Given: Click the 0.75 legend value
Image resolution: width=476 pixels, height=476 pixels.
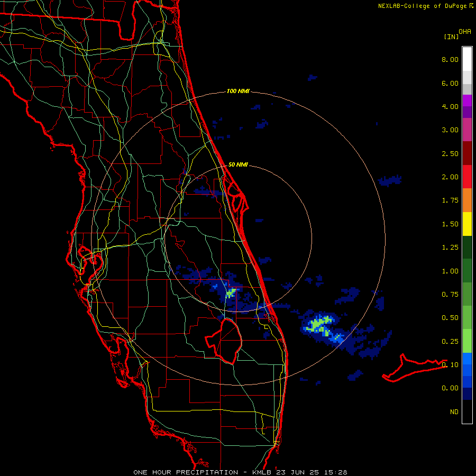Looking at the screenshot, I should tap(450, 295).
